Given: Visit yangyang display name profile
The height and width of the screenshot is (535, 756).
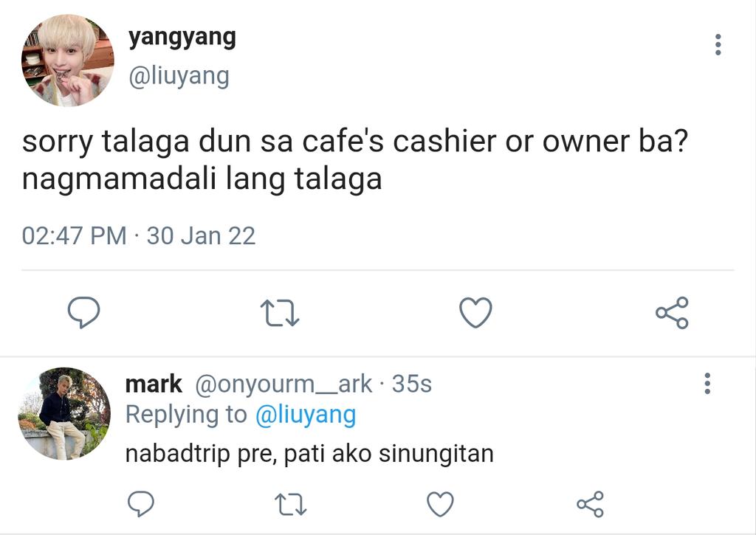Looking at the screenshot, I should click(182, 38).
